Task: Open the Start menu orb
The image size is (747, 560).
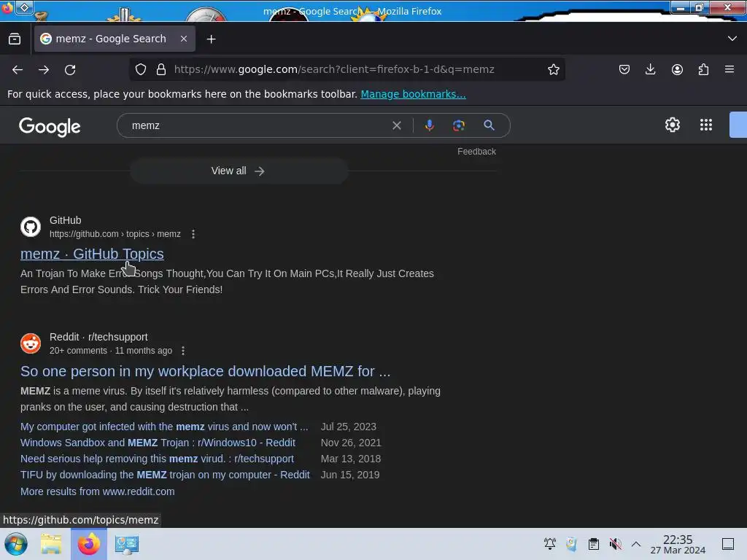Action: pos(16,544)
